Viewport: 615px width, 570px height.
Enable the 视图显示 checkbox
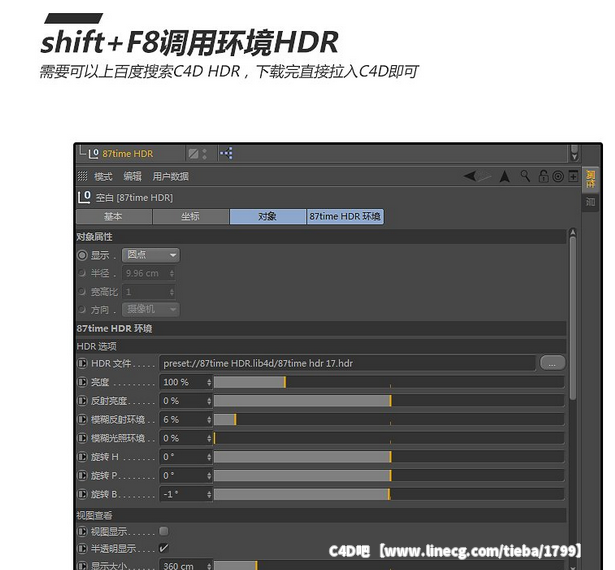[x=164, y=531]
